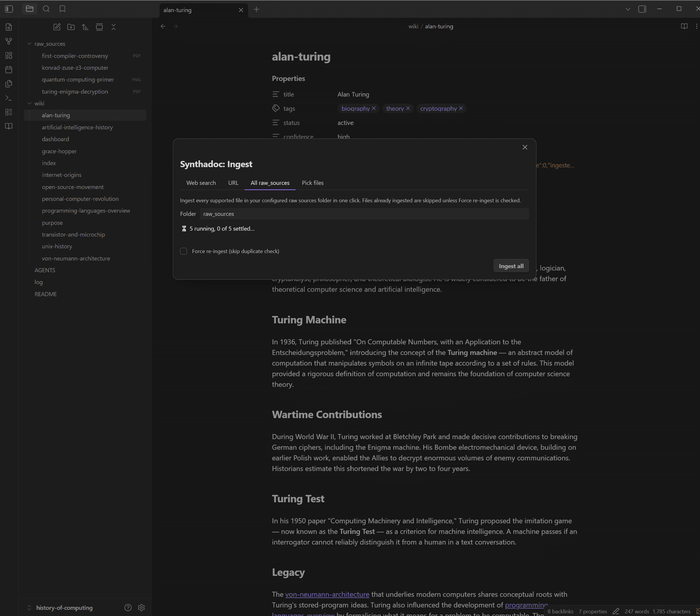Switch to URL tab in Ingest dialog
This screenshot has width=700, height=616.
coord(233,183)
